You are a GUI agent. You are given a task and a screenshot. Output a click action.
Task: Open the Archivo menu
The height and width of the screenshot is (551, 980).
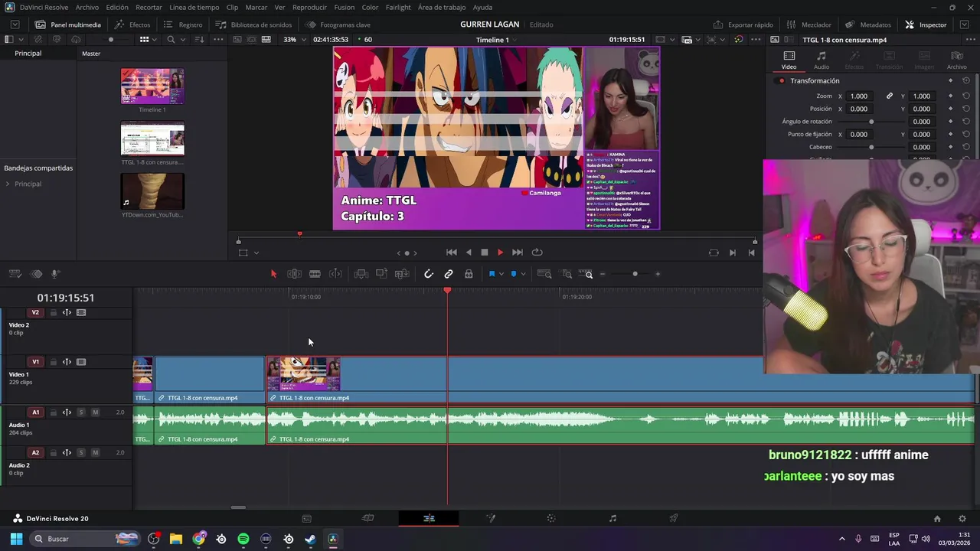[87, 7]
